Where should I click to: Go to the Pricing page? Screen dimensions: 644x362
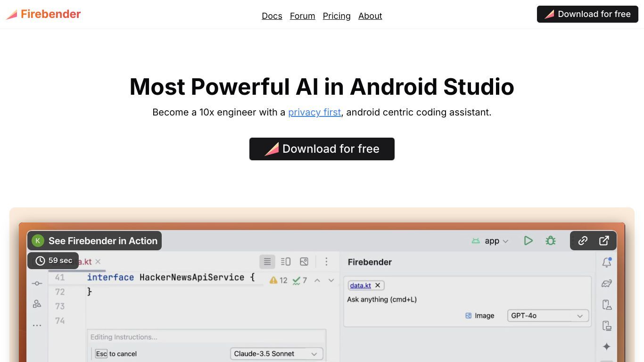pyautogui.click(x=337, y=16)
